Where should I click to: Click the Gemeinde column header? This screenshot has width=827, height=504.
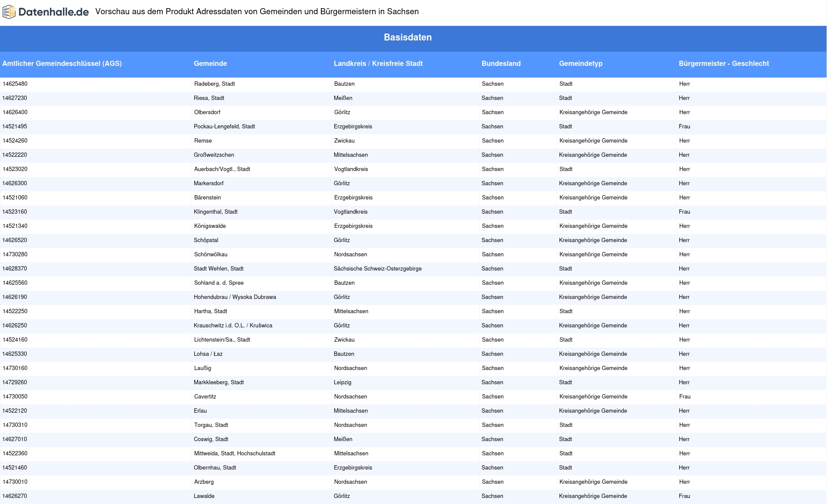click(x=210, y=63)
